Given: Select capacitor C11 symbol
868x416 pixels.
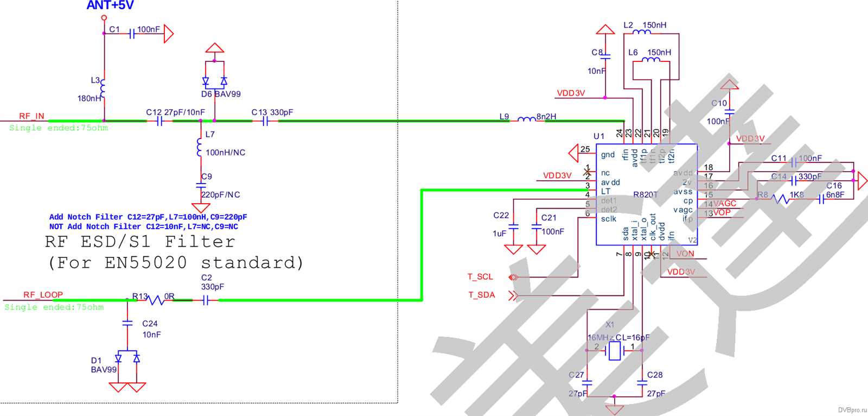Looking at the screenshot, I should tap(794, 162).
